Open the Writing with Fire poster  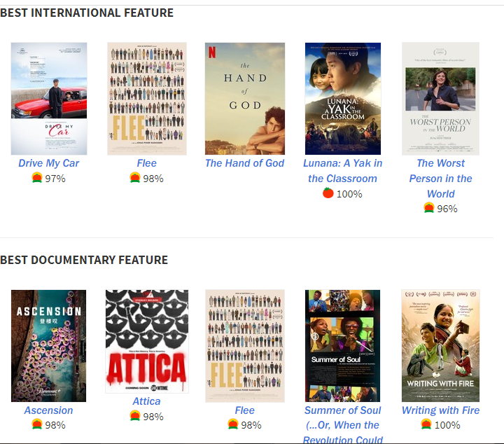tap(441, 346)
